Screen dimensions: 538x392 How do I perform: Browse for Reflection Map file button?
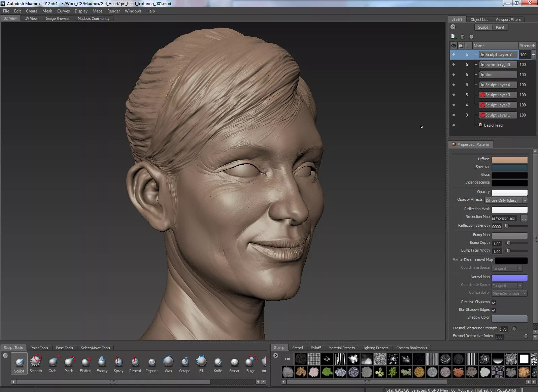click(524, 218)
